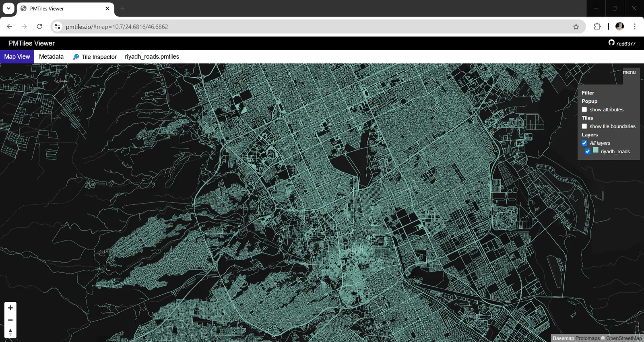This screenshot has width=644, height=342.
Task: Close the PMTiles Viewer tab
Action: (x=107, y=8)
